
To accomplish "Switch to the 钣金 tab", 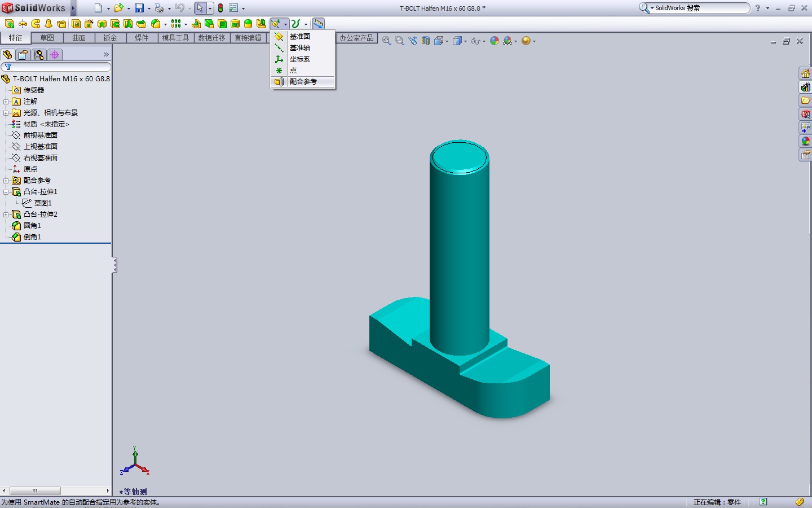I will coord(110,38).
